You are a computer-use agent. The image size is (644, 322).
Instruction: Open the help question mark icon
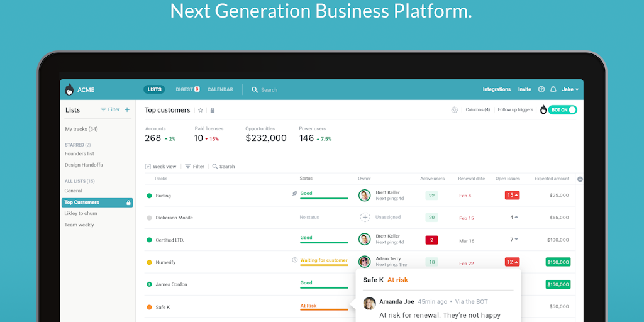(541, 89)
